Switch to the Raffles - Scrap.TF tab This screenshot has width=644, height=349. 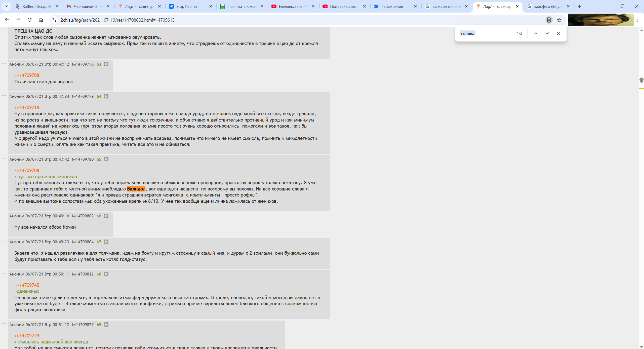point(36,6)
